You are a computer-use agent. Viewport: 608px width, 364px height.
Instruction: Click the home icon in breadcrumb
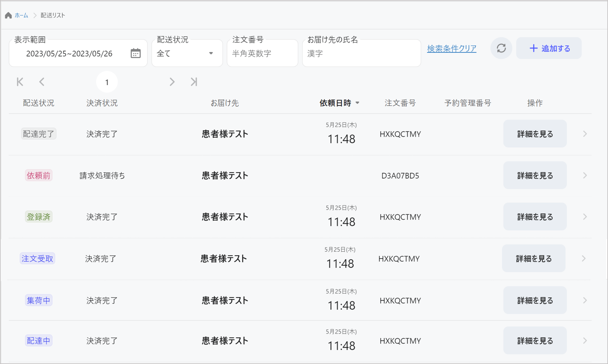[8, 15]
